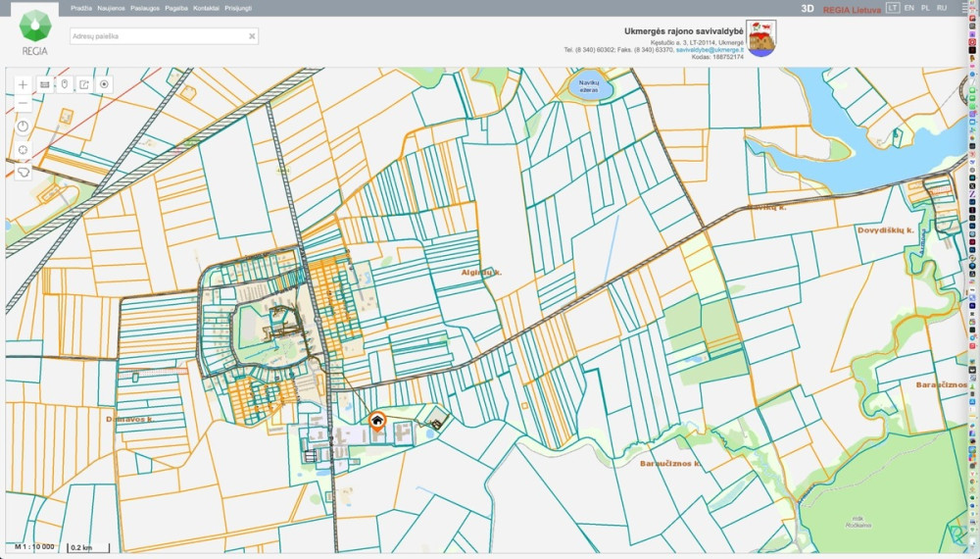Select the mouse pointer tool icon
This screenshot has width=980, height=559.
coord(65,84)
